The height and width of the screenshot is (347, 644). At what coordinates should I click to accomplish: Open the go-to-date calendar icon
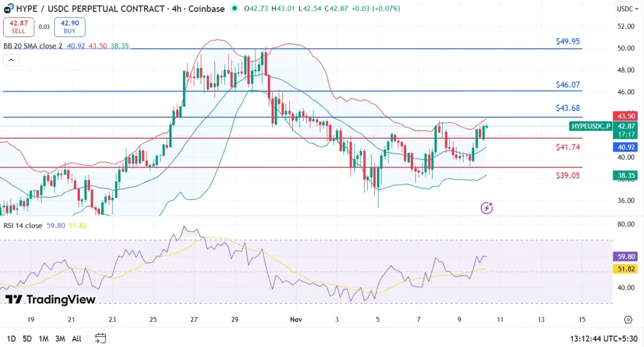[x=101, y=338]
